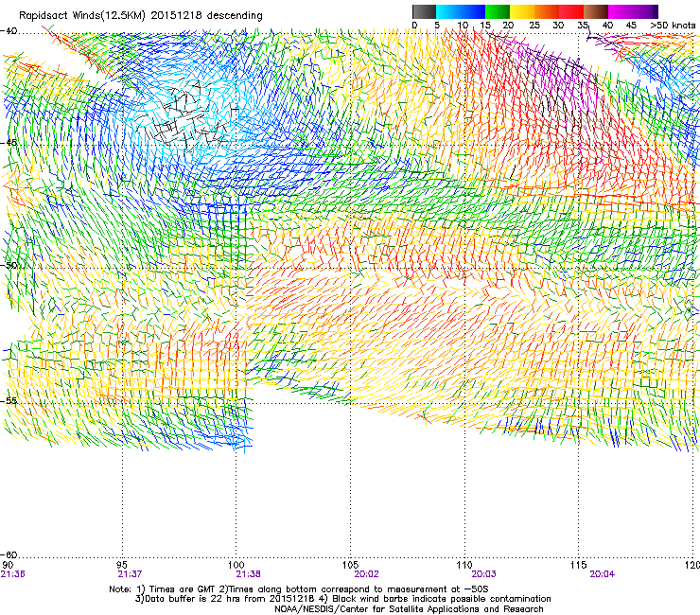Click the '-55' latitude axis label
The height and width of the screenshot is (615, 700).
pos(9,400)
